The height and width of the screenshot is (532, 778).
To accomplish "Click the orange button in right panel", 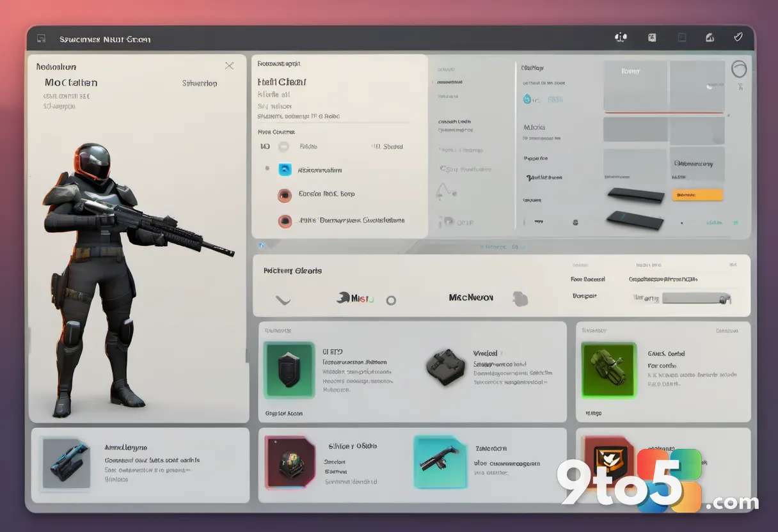I will (697, 194).
